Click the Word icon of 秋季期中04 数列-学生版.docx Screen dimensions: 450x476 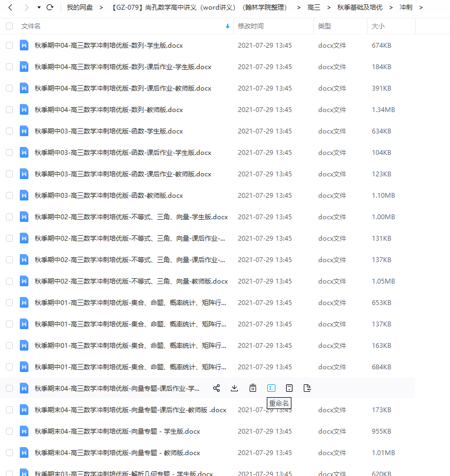pyautogui.click(x=24, y=45)
